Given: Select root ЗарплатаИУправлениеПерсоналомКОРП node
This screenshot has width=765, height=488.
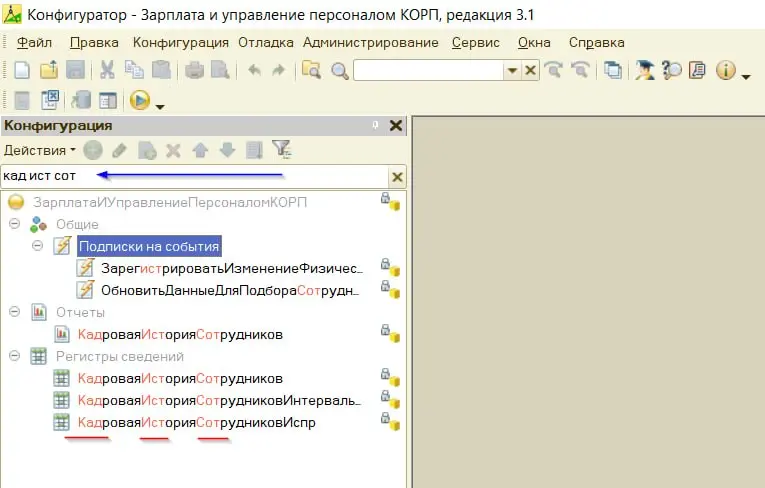Looking at the screenshot, I should [170, 202].
